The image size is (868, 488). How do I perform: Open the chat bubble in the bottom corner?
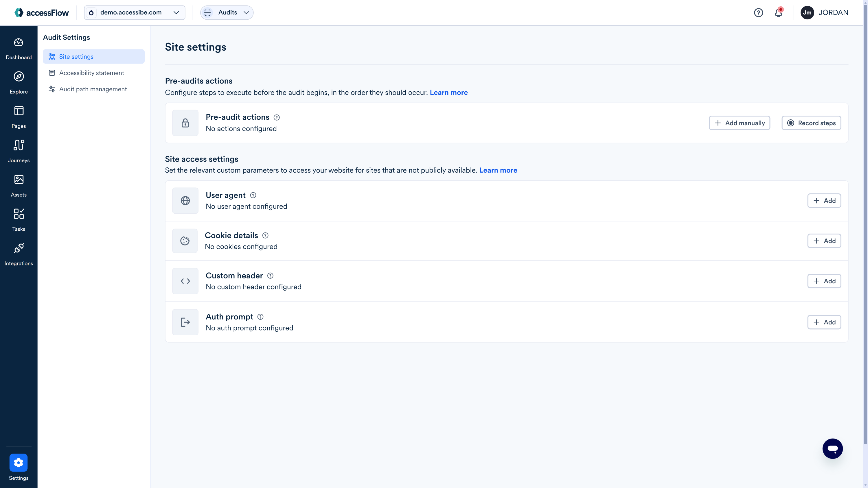pos(833,448)
